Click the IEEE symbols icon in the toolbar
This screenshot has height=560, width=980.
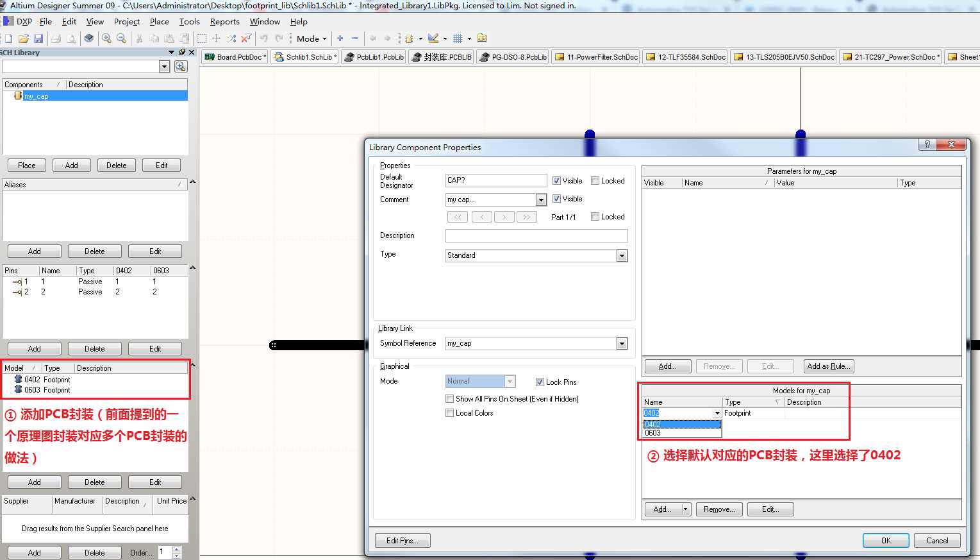click(x=409, y=38)
